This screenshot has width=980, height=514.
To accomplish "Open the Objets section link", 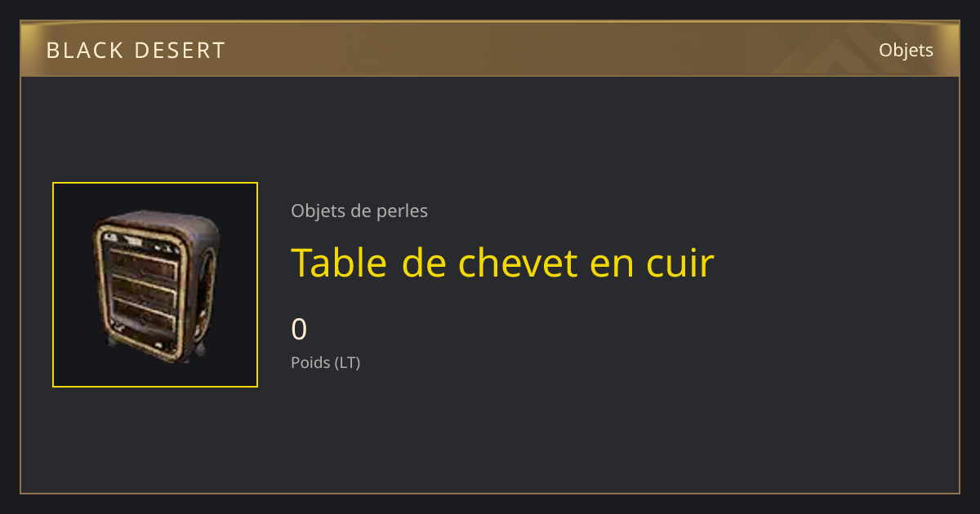I will [906, 50].
